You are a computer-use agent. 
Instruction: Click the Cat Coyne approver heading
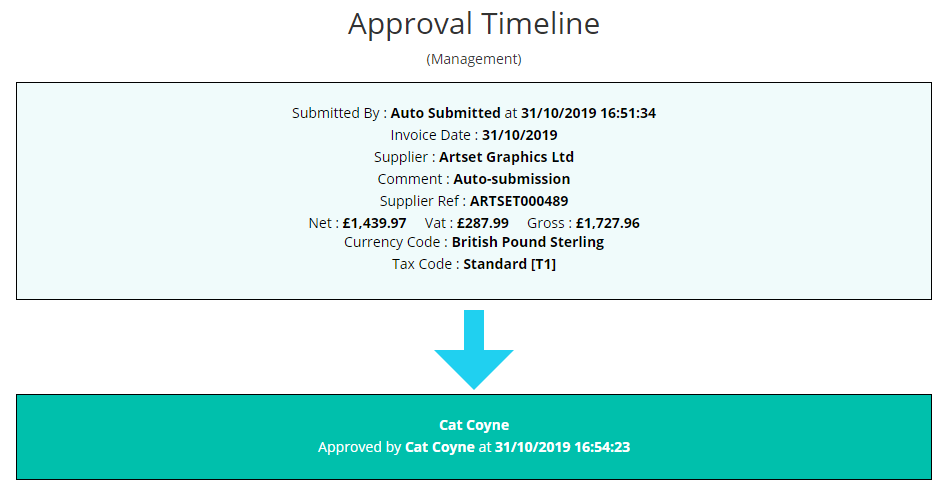pos(474,425)
